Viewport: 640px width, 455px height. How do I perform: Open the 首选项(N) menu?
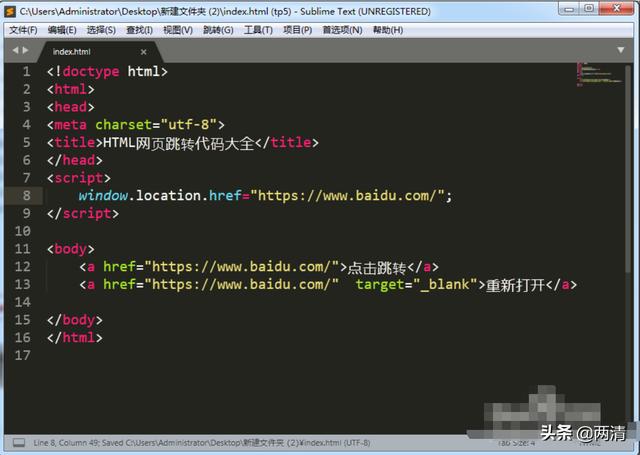pos(342,30)
